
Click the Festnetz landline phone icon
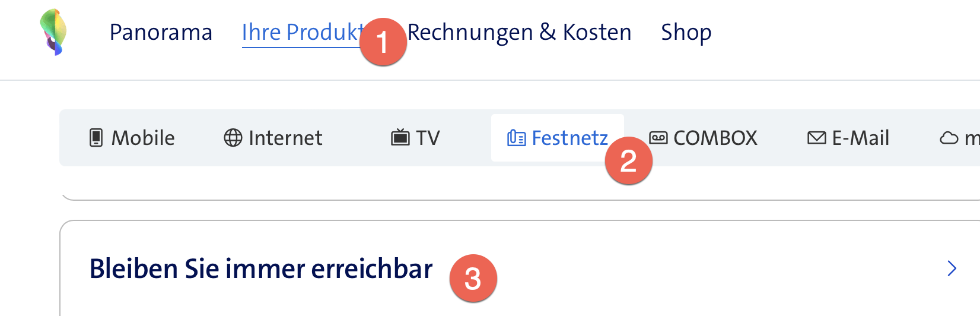[x=516, y=138]
